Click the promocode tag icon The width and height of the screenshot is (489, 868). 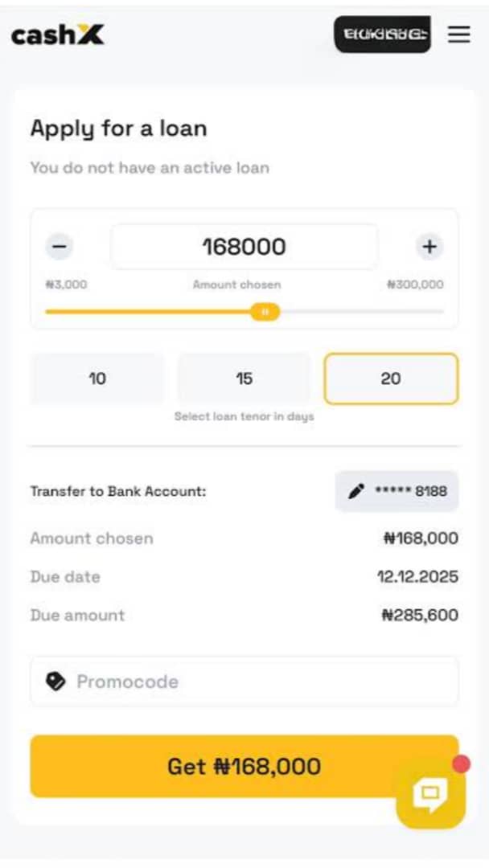coord(55,682)
